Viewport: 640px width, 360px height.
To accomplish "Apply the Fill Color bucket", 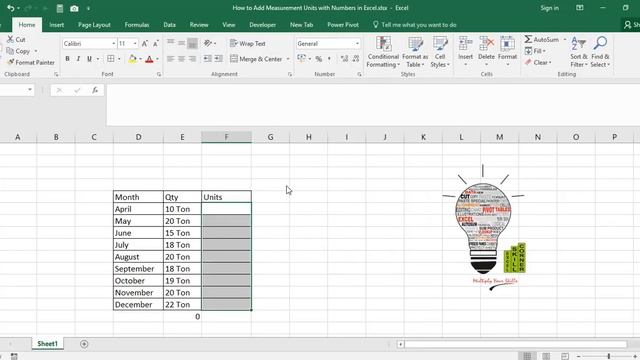I will [x=132, y=59].
